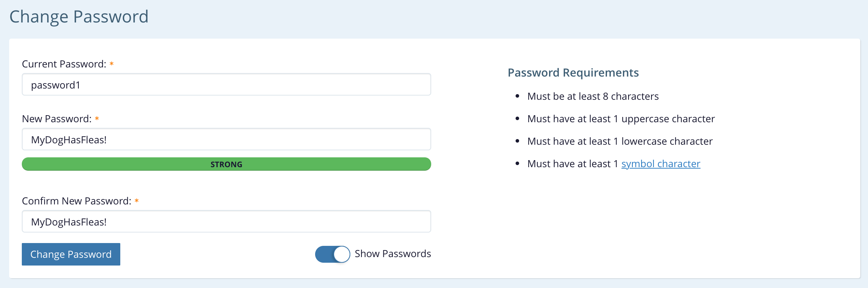Click the asterisk beside Confirm New Password
The height and width of the screenshot is (288, 868).
coord(136,201)
